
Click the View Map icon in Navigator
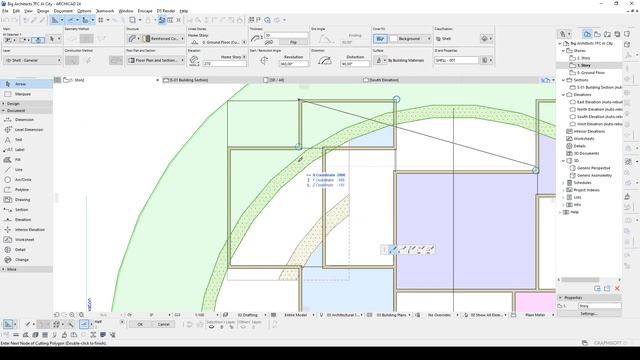tap(597, 34)
